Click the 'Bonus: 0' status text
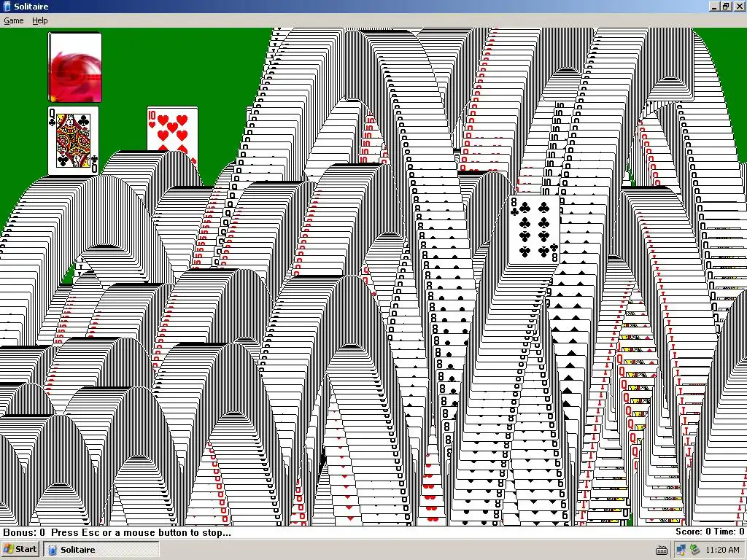The height and width of the screenshot is (560, 747). [24, 532]
